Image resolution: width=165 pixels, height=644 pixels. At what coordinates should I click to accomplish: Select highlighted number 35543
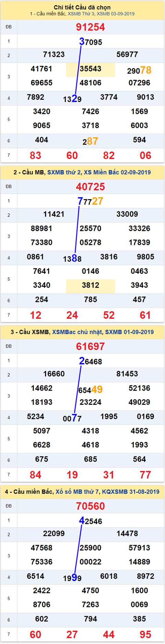point(90,69)
